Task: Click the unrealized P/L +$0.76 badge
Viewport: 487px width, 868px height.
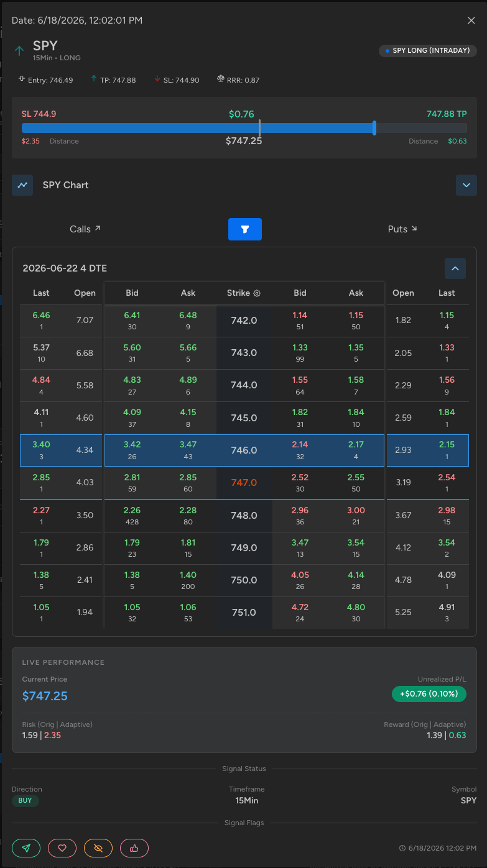Action: (x=429, y=694)
